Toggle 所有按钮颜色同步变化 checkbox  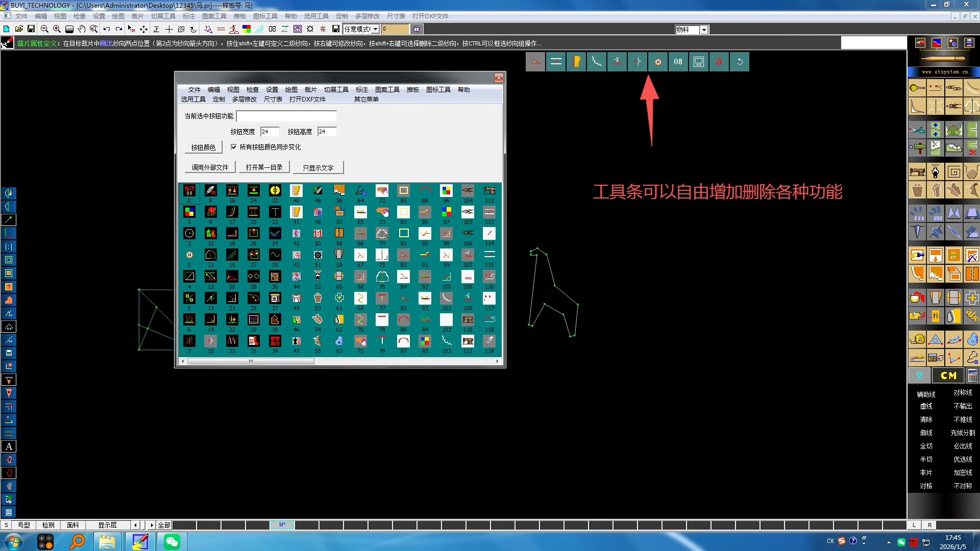coord(234,147)
